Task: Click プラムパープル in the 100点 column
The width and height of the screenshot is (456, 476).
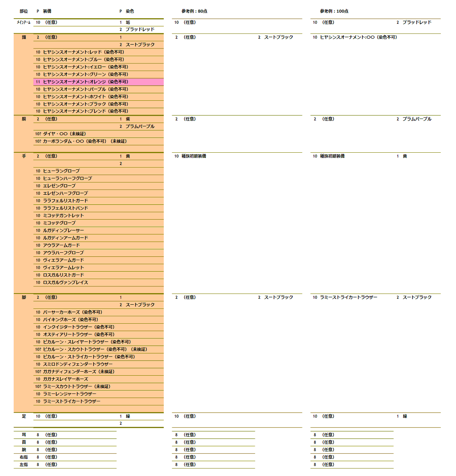Action: pos(417,119)
